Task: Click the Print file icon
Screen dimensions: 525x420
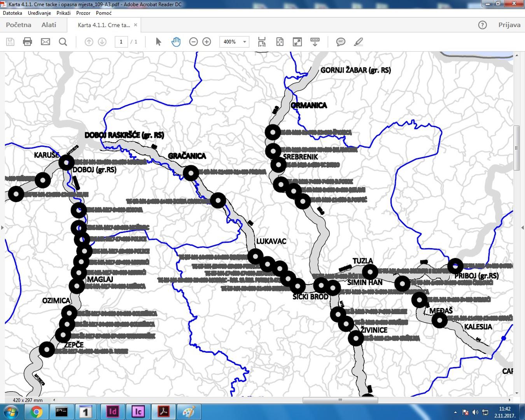Action: point(27,42)
